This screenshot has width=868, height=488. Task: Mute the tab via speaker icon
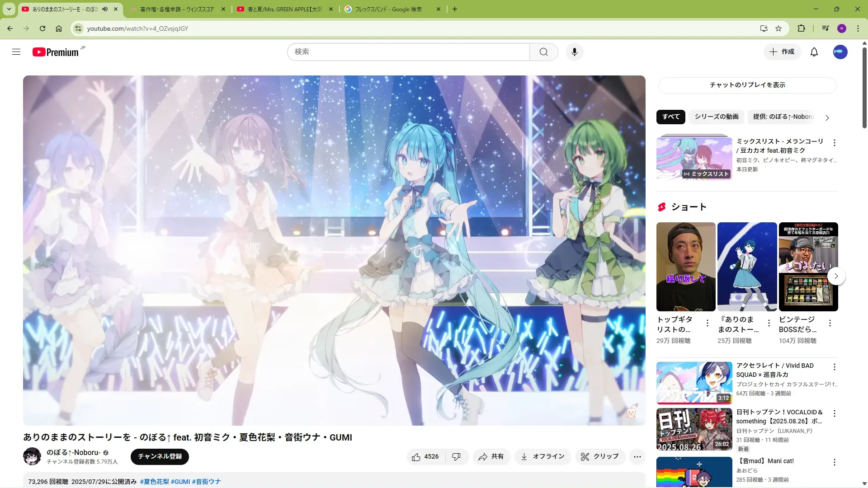tap(105, 9)
